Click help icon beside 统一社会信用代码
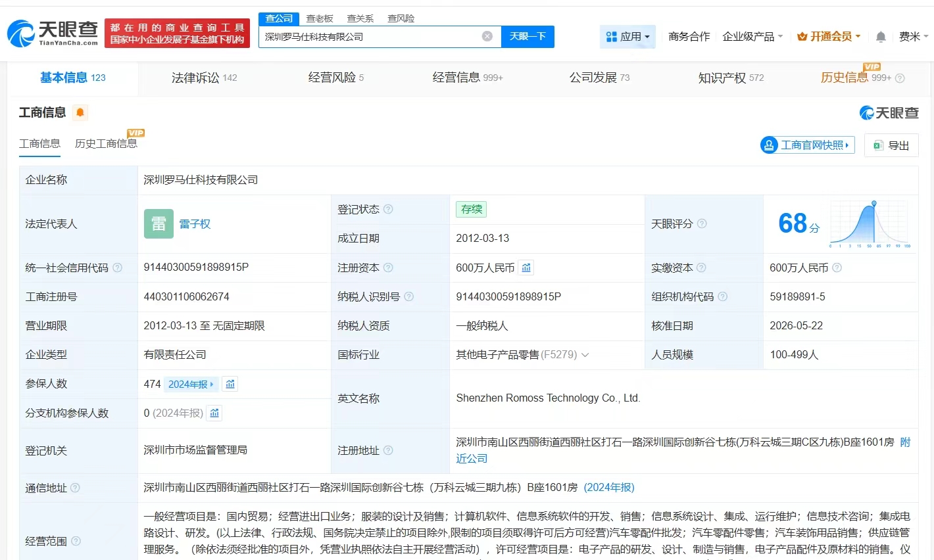The width and height of the screenshot is (934, 560). tap(117, 268)
